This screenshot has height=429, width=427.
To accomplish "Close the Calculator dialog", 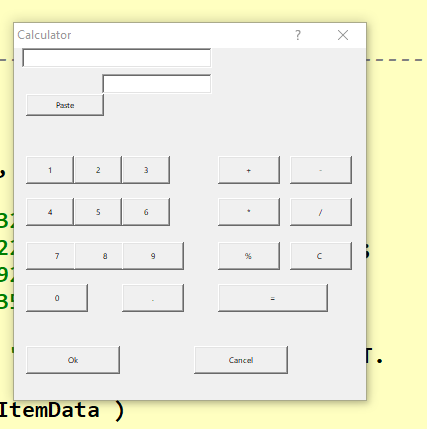I will 343,35.
